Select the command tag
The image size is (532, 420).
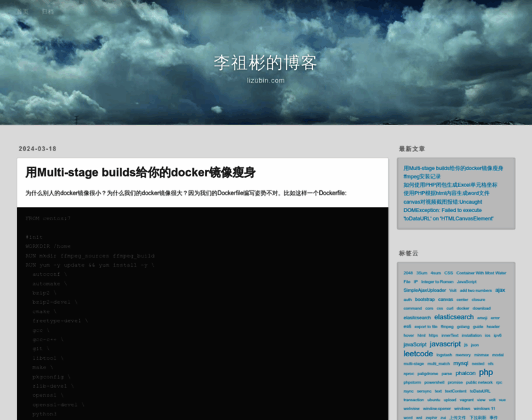coord(412,309)
